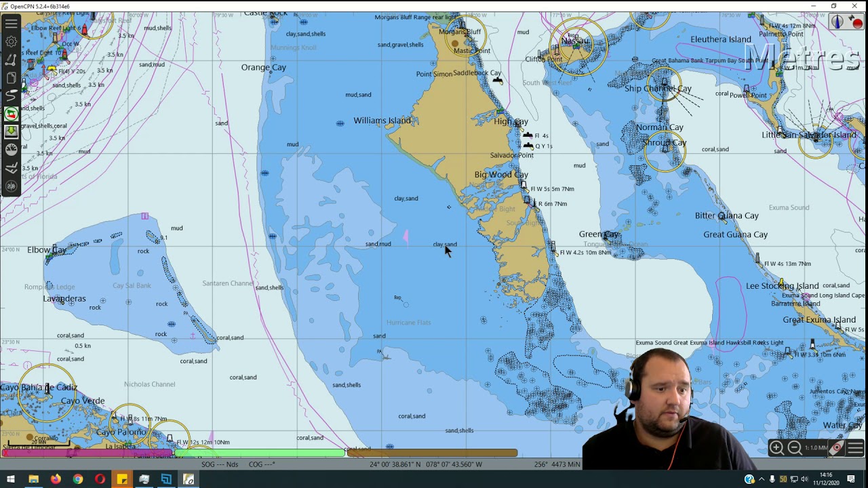Launch Opera from the taskbar
The width and height of the screenshot is (868, 488).
tap(100, 480)
